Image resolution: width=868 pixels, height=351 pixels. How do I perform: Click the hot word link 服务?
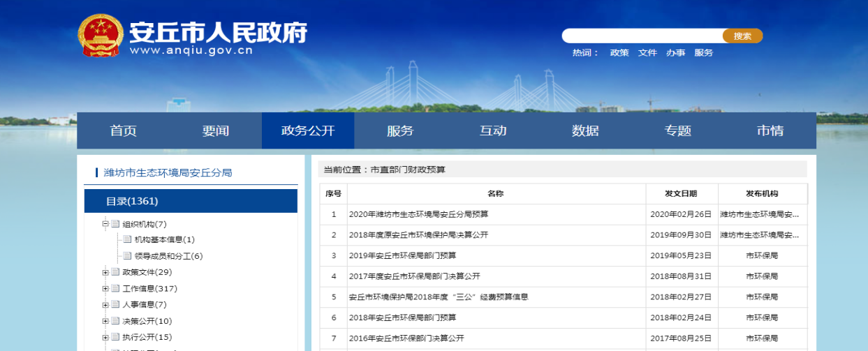(x=703, y=53)
